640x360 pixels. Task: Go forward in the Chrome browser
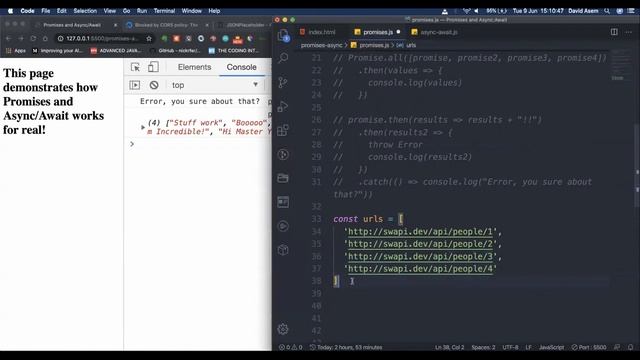coord(21,38)
